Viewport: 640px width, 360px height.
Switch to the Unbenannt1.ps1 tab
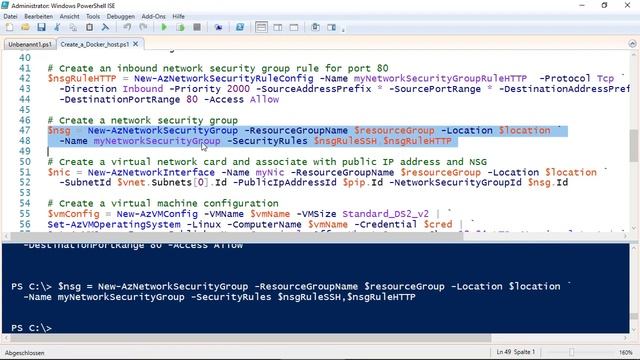(30, 44)
